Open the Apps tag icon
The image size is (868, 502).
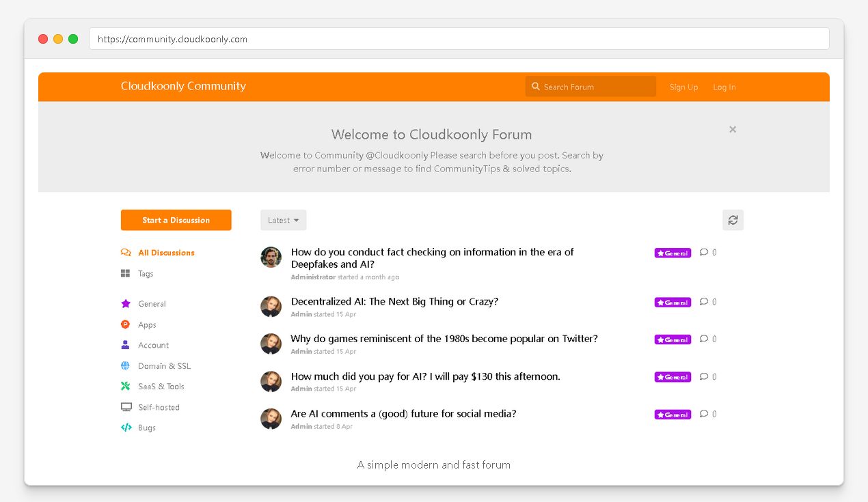point(126,324)
